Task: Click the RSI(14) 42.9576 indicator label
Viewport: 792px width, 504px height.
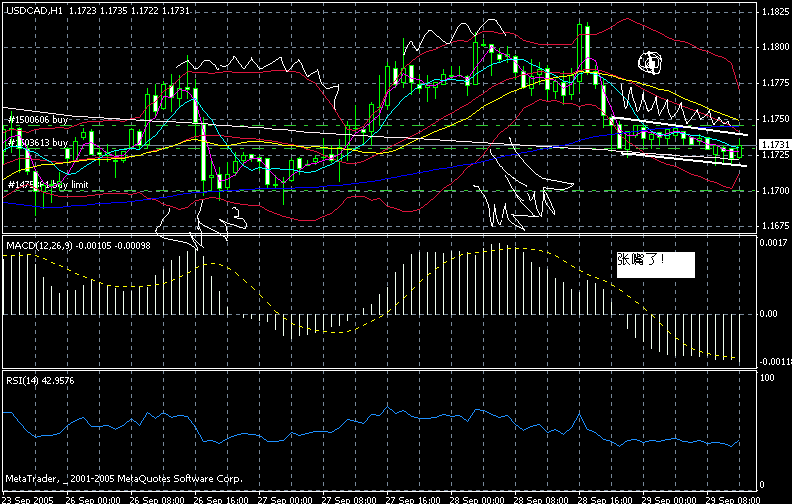Action: coord(40,380)
